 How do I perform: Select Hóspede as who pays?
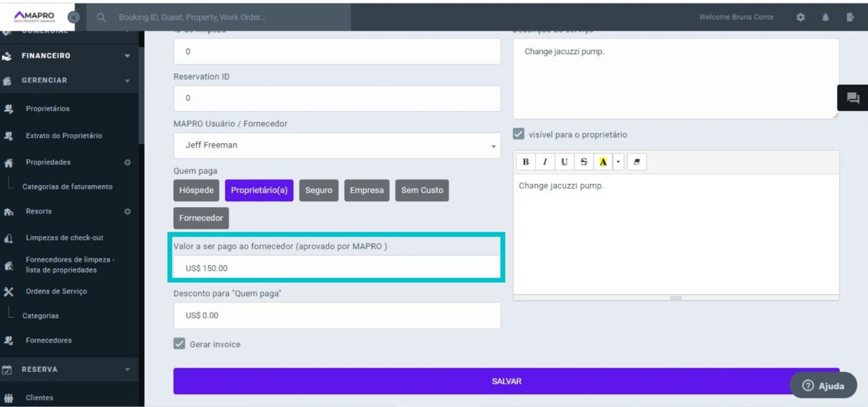(x=196, y=190)
